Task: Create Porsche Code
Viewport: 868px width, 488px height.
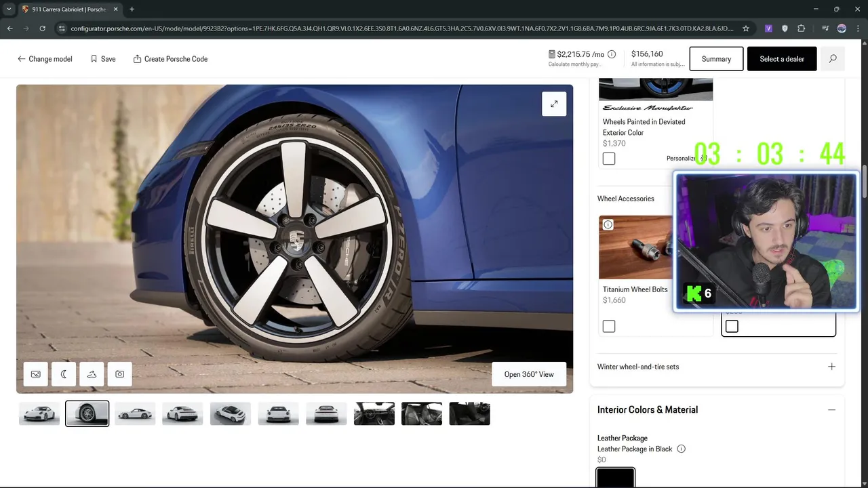Action: coord(170,59)
